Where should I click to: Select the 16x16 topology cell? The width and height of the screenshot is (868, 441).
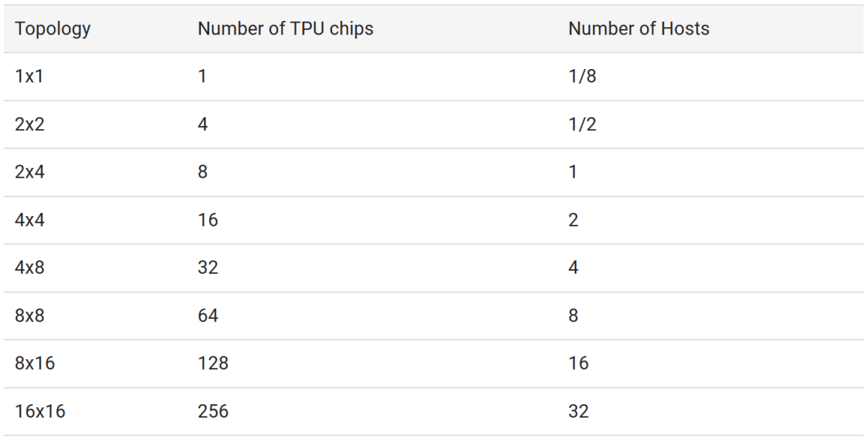click(39, 411)
